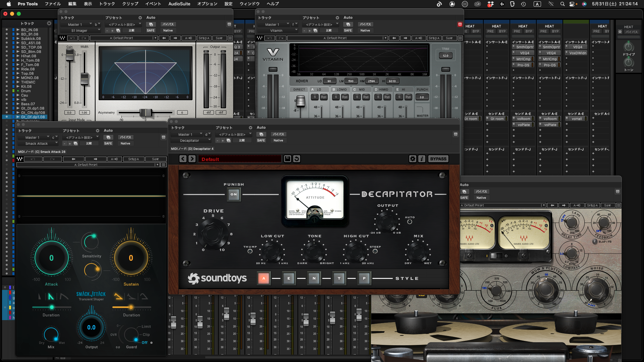This screenshot has width=644, height=362.
Task: Open Control Center in macOS menu bar
Action: (x=572, y=4)
